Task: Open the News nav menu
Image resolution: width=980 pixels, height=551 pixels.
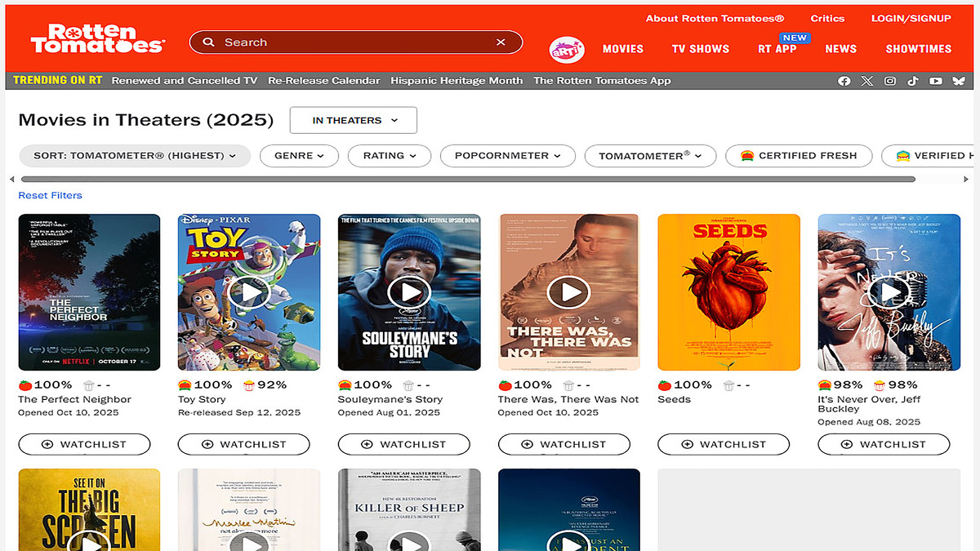Action: click(x=841, y=49)
